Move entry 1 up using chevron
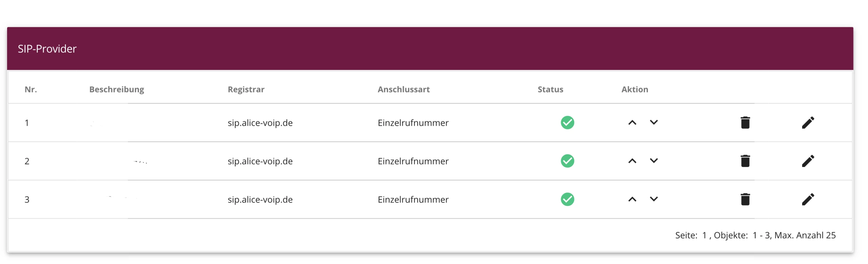Image resolution: width=868 pixels, height=264 pixels. click(x=633, y=123)
